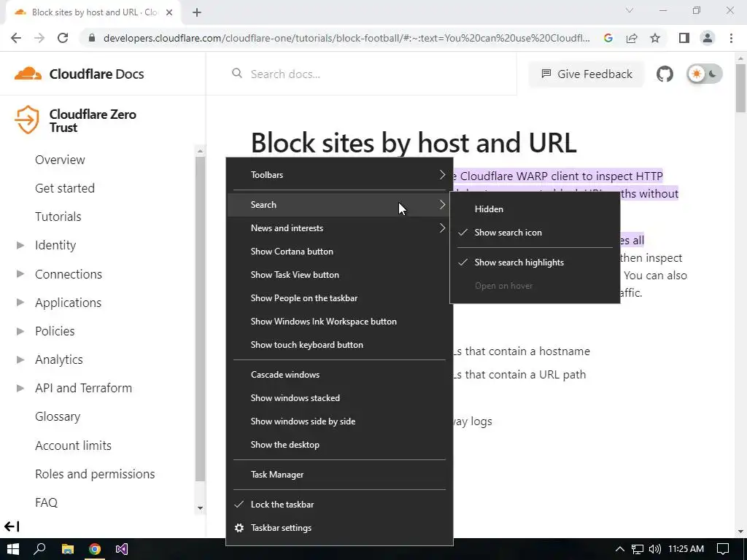Toggle Lock the taskbar
Viewport: 747px width, 560px height.
[x=339, y=505]
